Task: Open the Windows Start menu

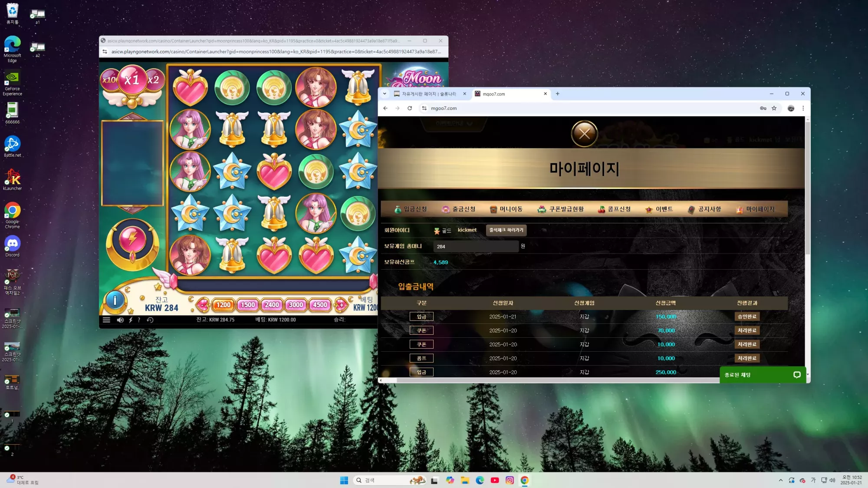Action: (x=344, y=480)
